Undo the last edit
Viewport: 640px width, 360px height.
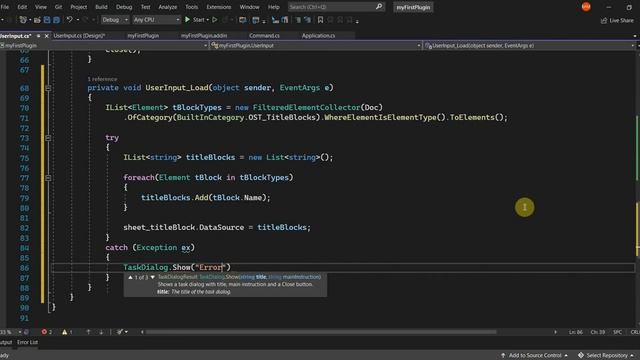[x=69, y=20]
